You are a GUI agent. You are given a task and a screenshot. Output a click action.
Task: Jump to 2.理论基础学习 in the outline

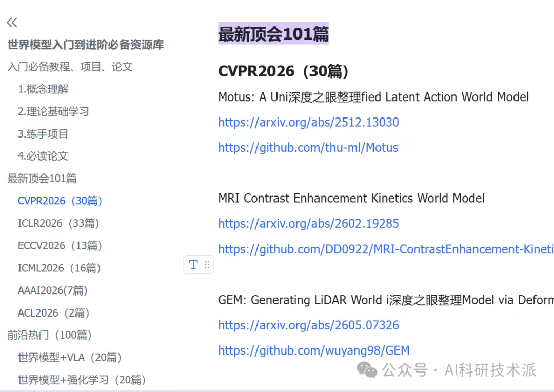53,111
